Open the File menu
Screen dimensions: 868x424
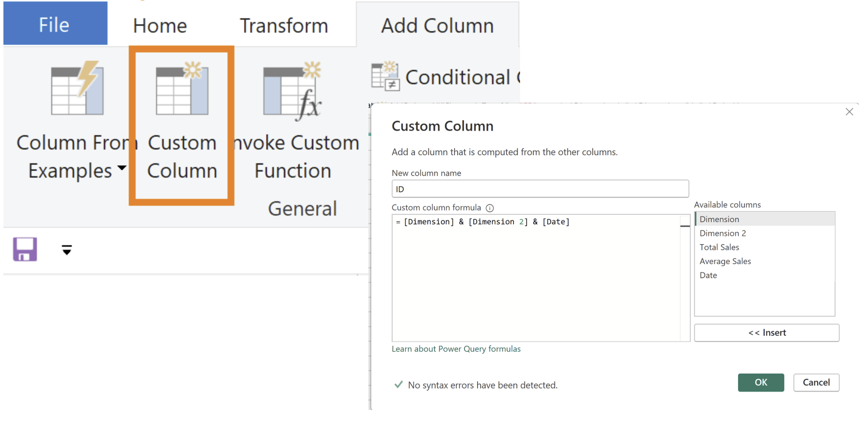coord(55,25)
